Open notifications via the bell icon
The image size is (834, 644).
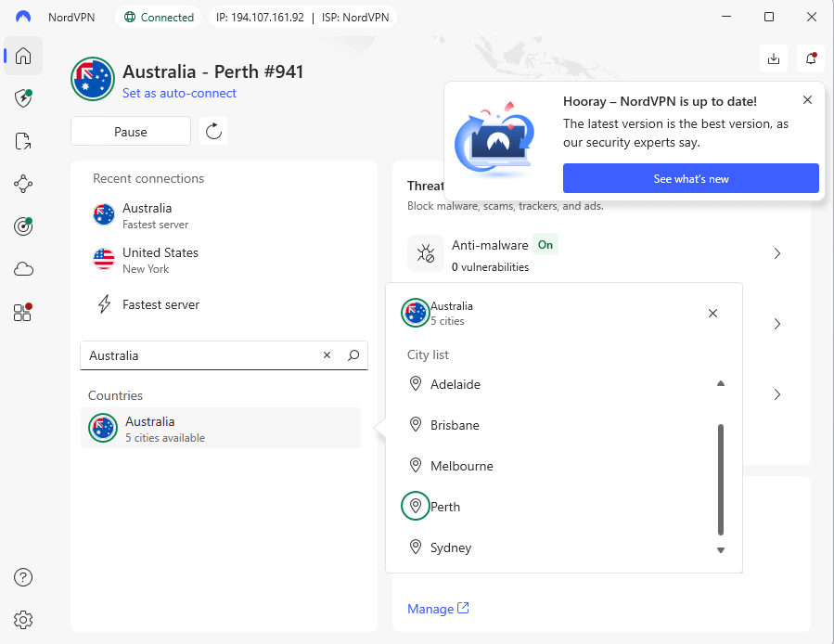(810, 58)
